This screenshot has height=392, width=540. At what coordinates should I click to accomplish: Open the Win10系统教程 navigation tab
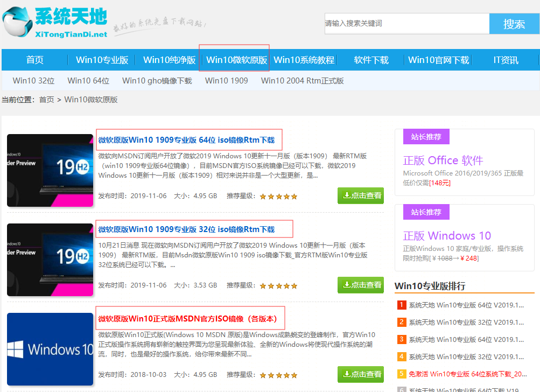tap(304, 60)
